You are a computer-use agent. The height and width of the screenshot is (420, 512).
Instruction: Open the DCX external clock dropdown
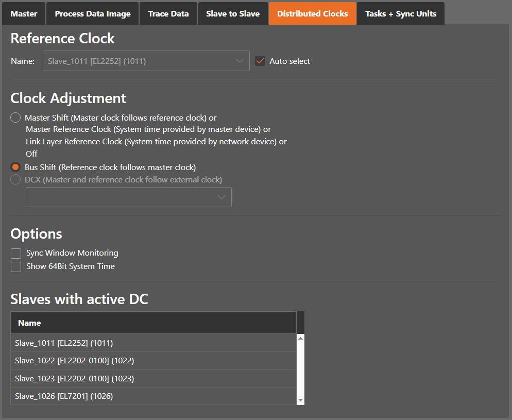129,197
